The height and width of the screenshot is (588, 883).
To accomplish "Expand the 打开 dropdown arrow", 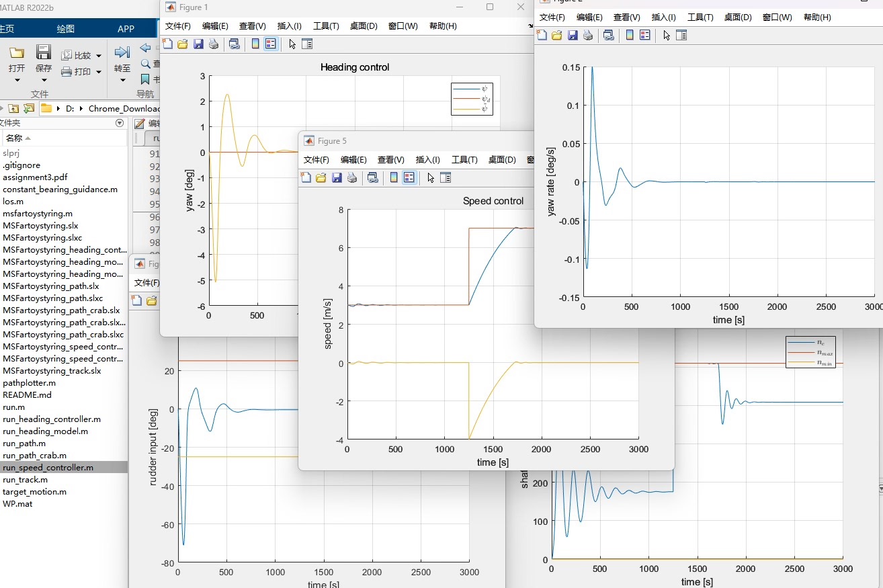I will click(17, 80).
